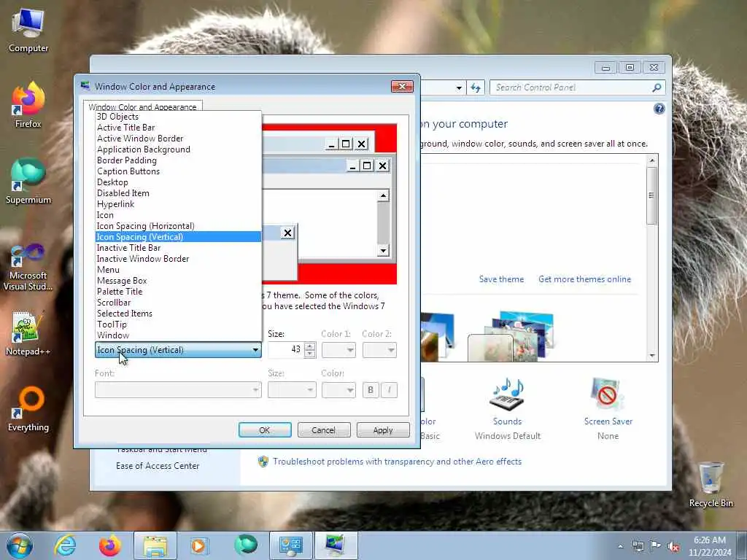Screen dimensions: 747x560
Task: Choose Window from the item list
Action: pos(178,335)
